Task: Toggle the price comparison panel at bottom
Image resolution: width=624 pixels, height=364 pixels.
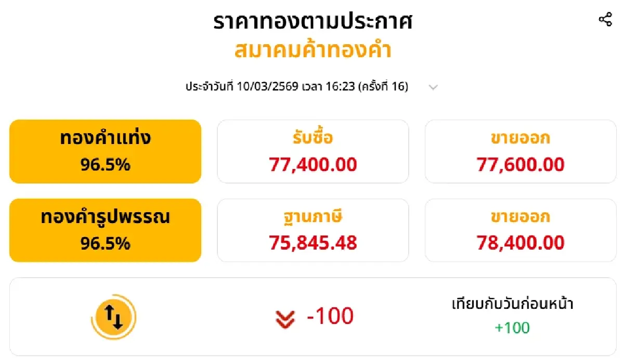Action: tap(312, 314)
